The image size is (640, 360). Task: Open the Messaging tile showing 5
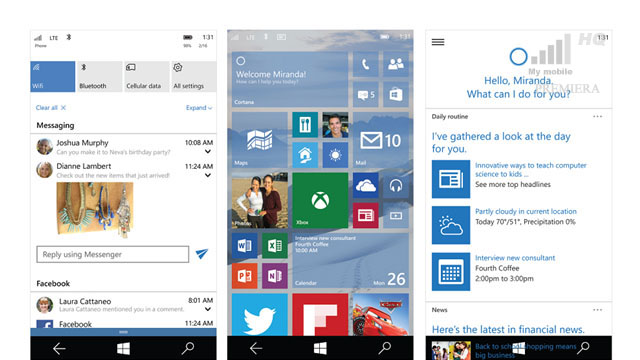click(x=366, y=95)
